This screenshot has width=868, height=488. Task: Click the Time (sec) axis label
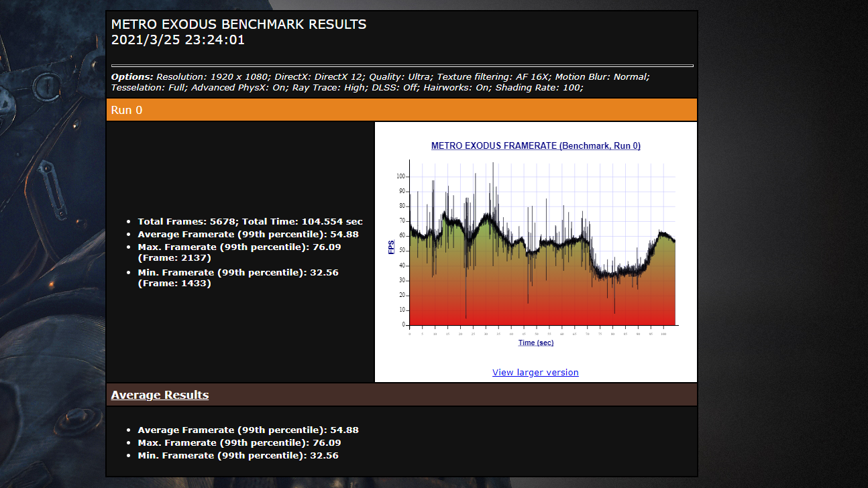point(535,343)
